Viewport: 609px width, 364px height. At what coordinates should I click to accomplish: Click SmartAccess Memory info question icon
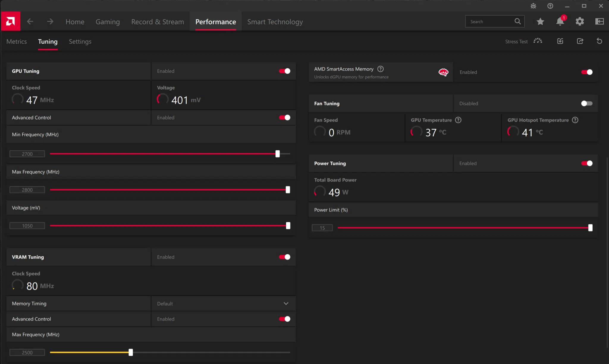tap(380, 69)
